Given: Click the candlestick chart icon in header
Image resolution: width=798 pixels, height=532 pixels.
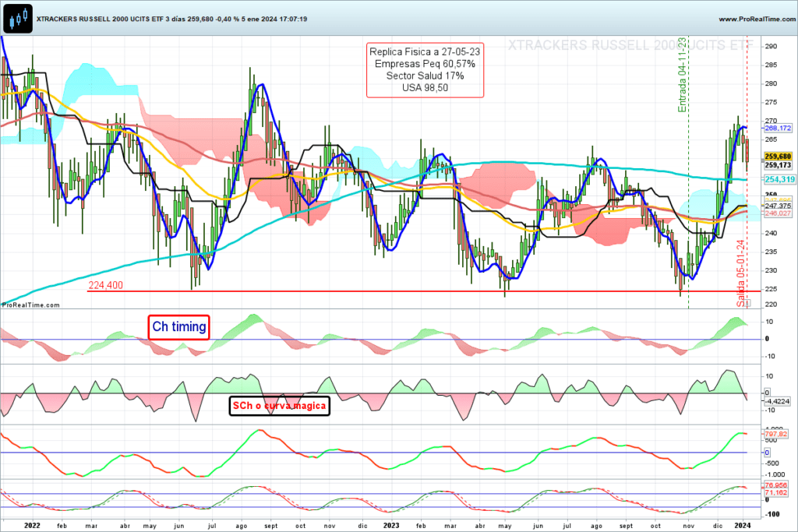Looking at the screenshot, I should (18, 19).
